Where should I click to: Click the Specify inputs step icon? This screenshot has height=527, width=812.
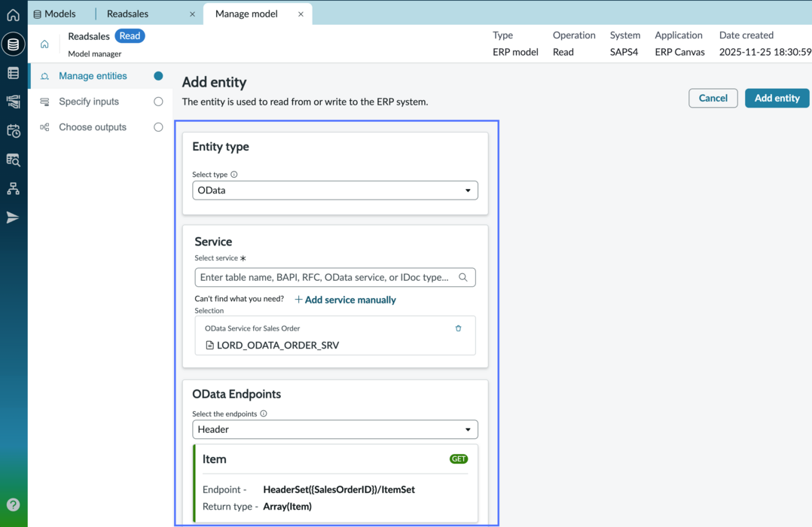(x=44, y=102)
